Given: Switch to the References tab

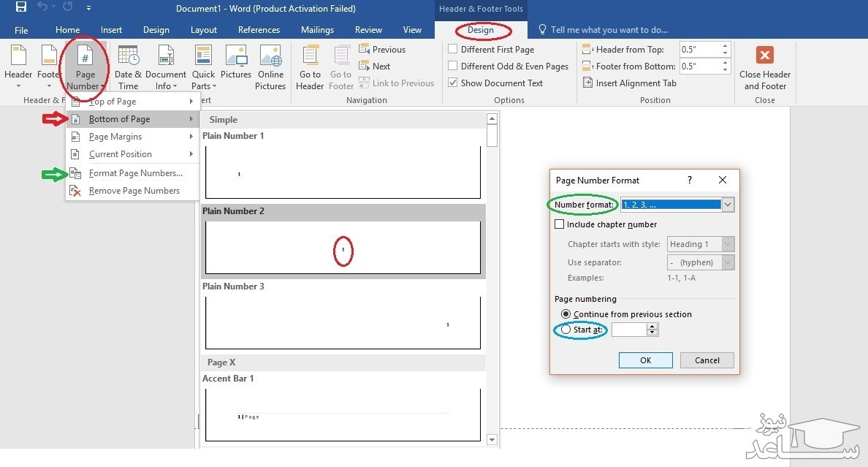Looking at the screenshot, I should (x=259, y=30).
